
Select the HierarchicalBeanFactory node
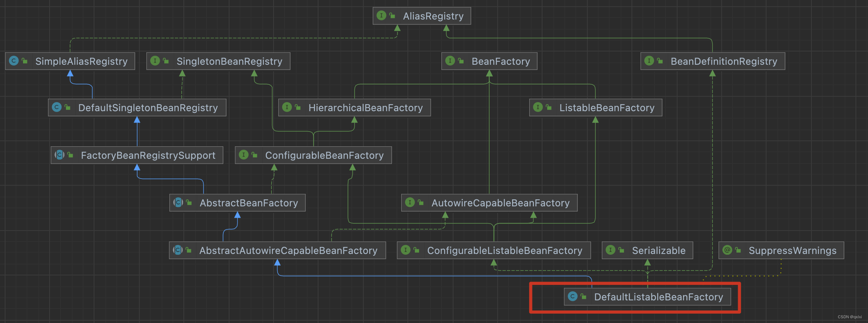(354, 108)
